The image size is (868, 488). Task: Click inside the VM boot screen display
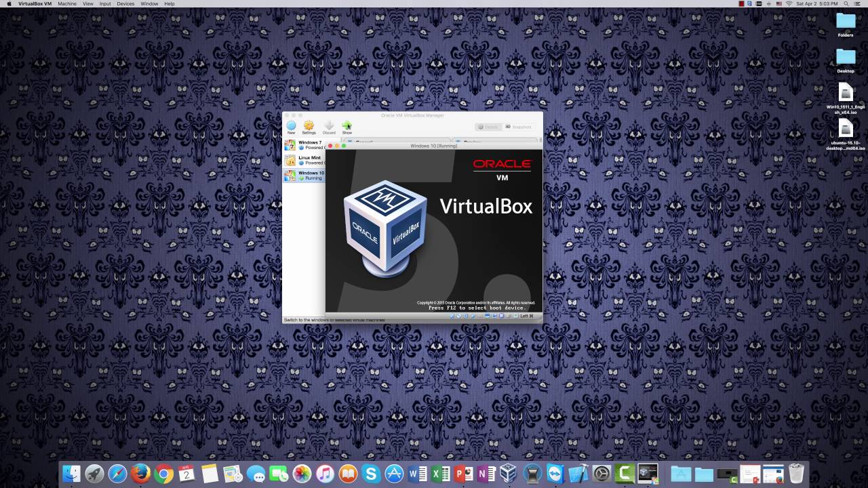click(x=434, y=230)
